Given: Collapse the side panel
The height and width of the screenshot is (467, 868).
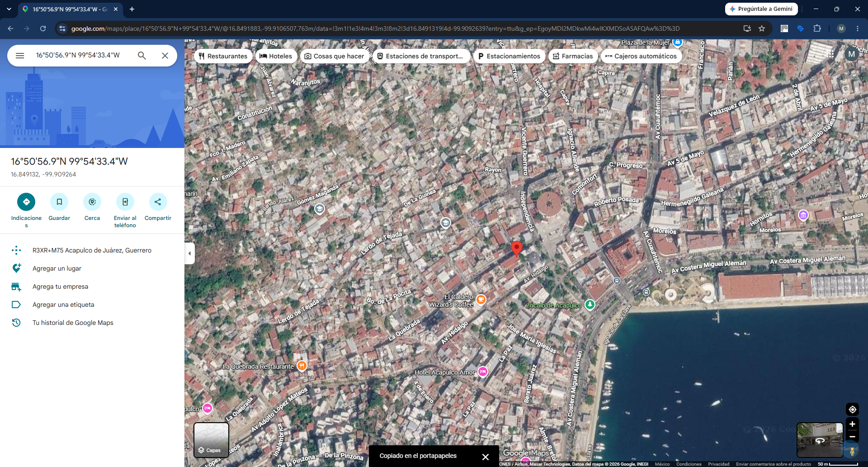Looking at the screenshot, I should pos(190,253).
